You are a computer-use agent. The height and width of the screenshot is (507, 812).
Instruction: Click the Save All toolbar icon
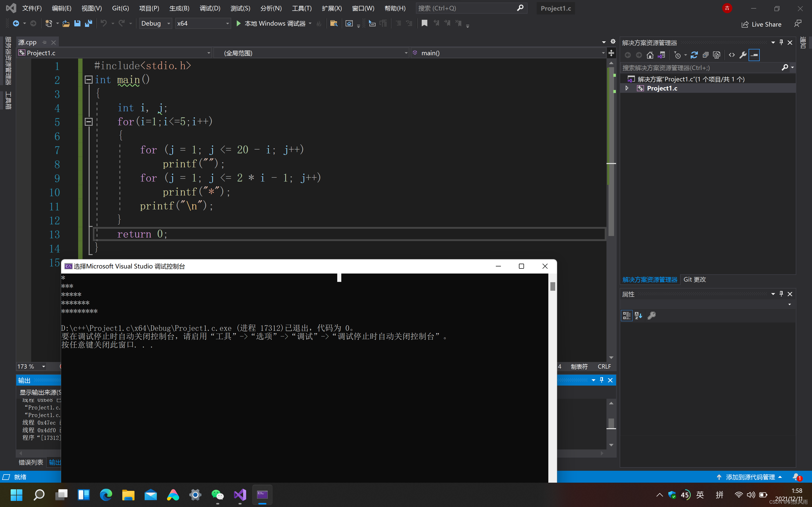tap(89, 24)
